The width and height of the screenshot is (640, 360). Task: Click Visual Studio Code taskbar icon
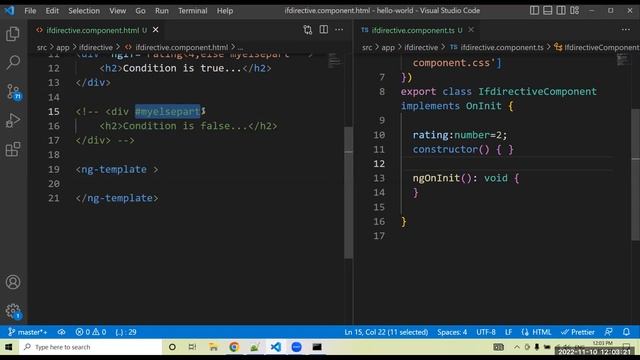click(x=276, y=347)
